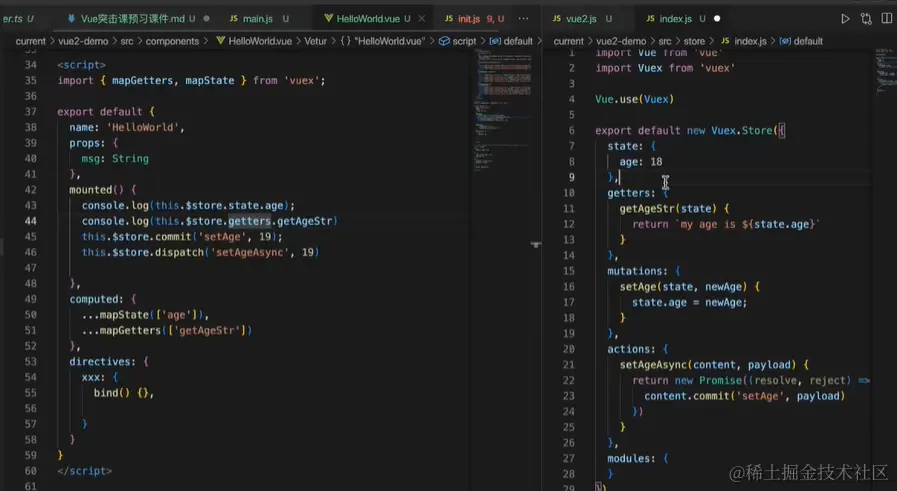Click JS icon on vue2.js tab
The height and width of the screenshot is (491, 897).
tap(557, 19)
